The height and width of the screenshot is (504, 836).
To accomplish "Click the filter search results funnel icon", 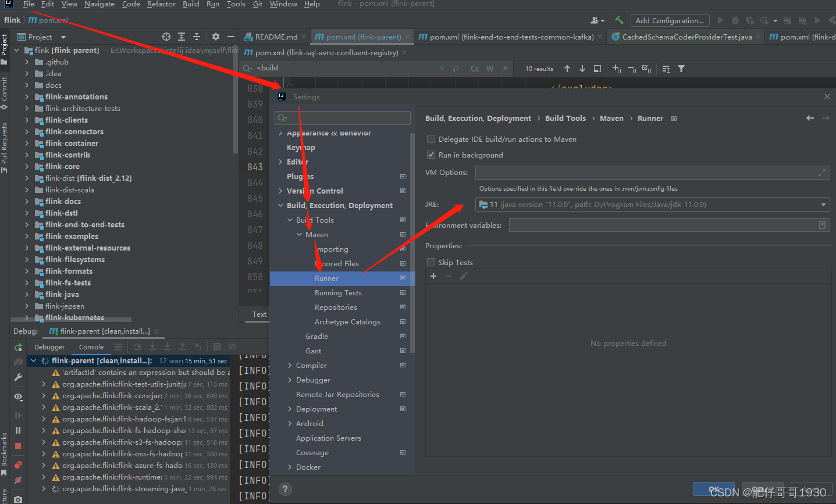I will (x=681, y=69).
